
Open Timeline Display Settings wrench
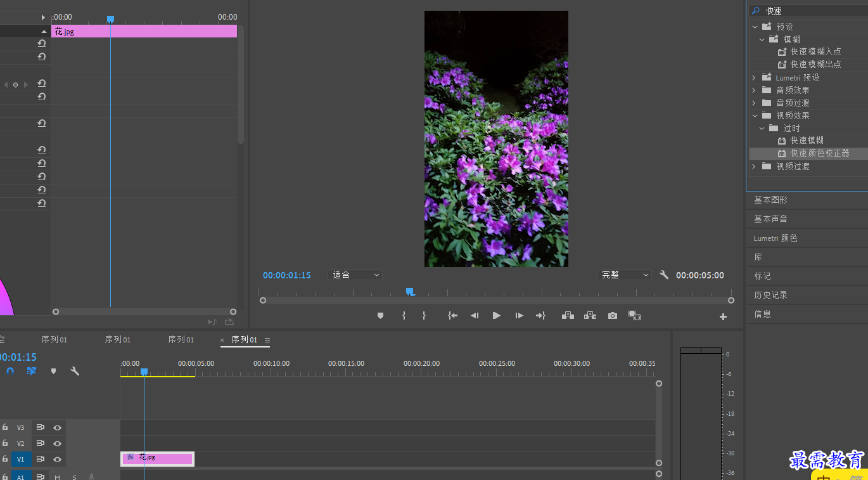pos(75,372)
